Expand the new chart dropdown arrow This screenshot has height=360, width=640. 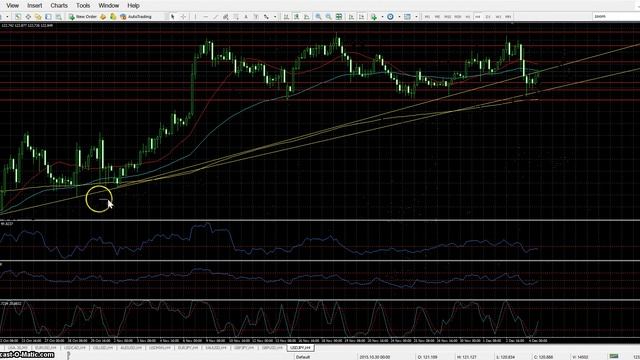(7, 17)
